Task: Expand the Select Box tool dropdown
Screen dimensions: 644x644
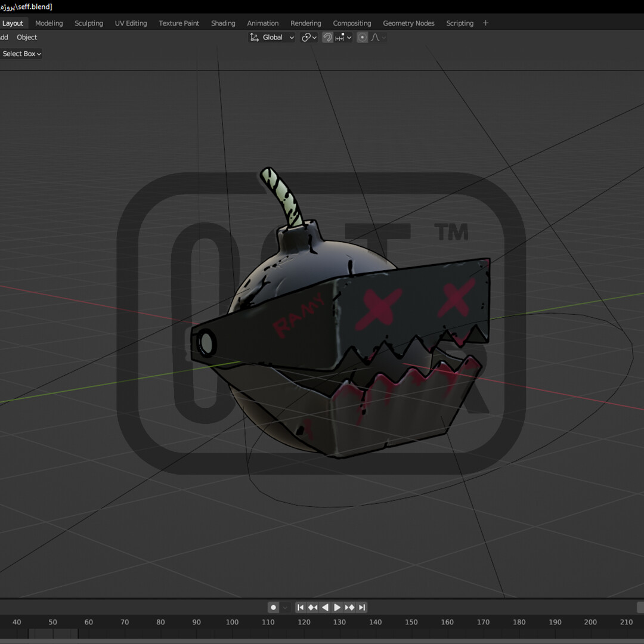Action: tap(21, 54)
